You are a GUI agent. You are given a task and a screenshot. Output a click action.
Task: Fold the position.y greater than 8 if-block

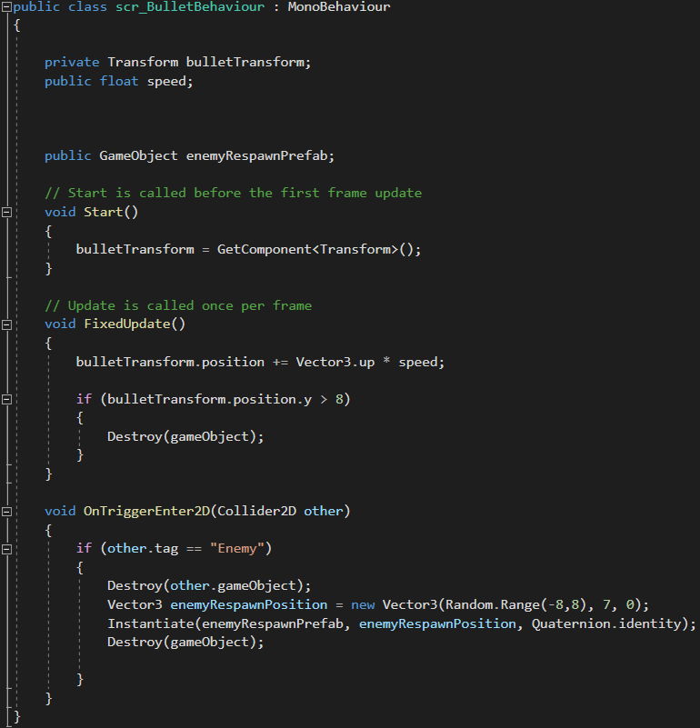(x=6, y=399)
